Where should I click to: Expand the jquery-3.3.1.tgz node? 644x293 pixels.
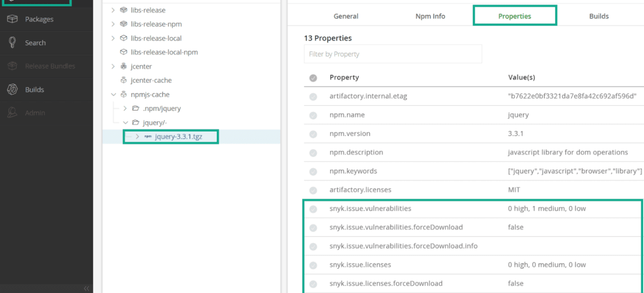[137, 136]
